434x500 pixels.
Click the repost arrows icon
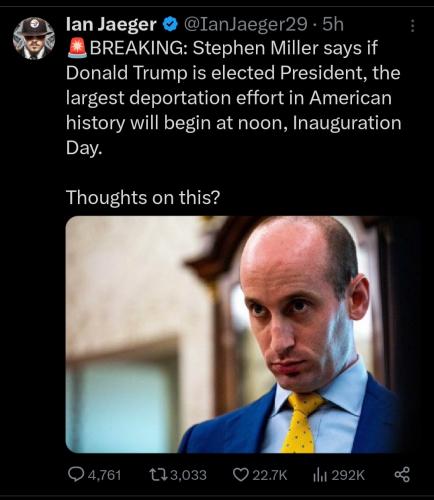[x=159, y=475]
